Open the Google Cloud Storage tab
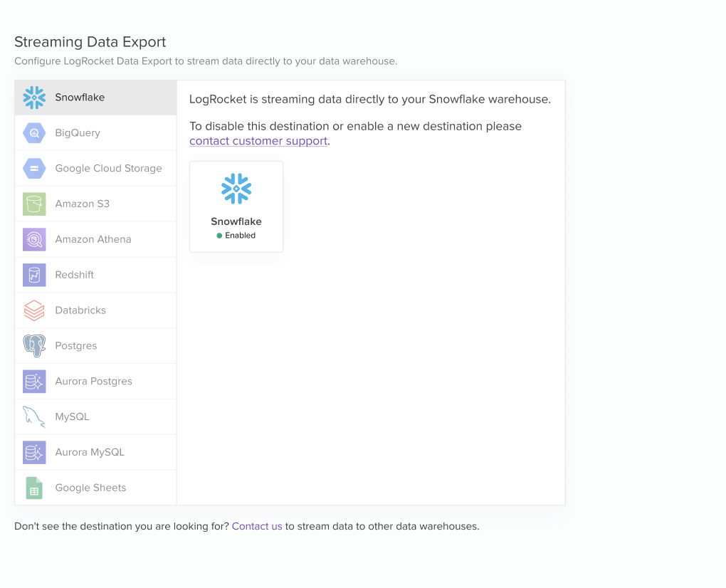 point(96,169)
